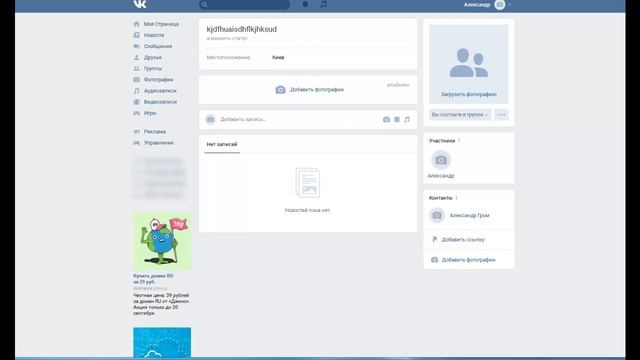Click the profile avatar in the top bar
The width and height of the screenshot is (640, 360).
pyautogui.click(x=500, y=4)
